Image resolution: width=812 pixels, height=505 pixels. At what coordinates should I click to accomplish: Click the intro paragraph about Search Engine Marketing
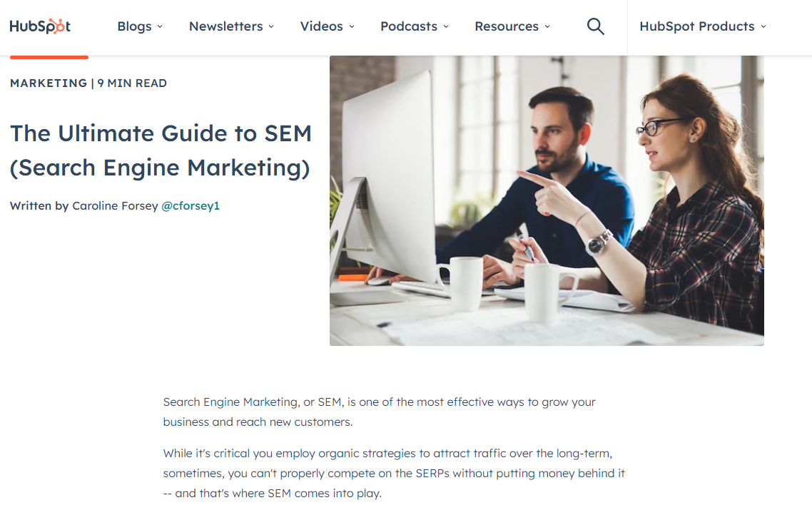tap(379, 412)
